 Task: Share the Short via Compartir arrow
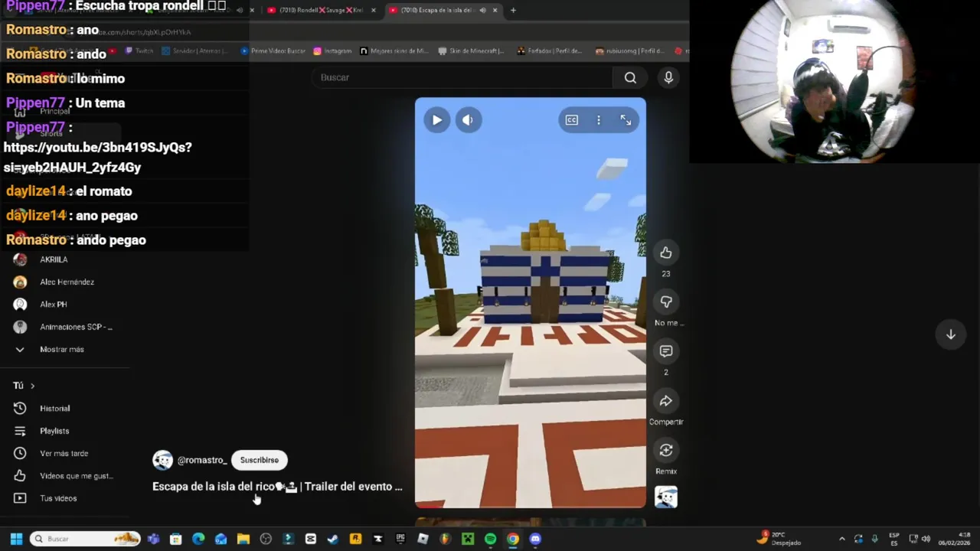(666, 401)
